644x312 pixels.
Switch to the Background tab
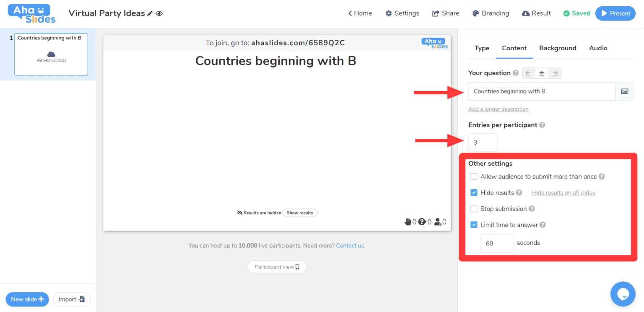pos(557,48)
